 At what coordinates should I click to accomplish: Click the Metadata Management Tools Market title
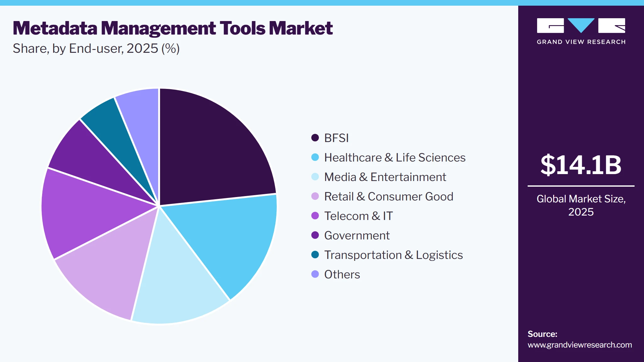[x=173, y=28]
